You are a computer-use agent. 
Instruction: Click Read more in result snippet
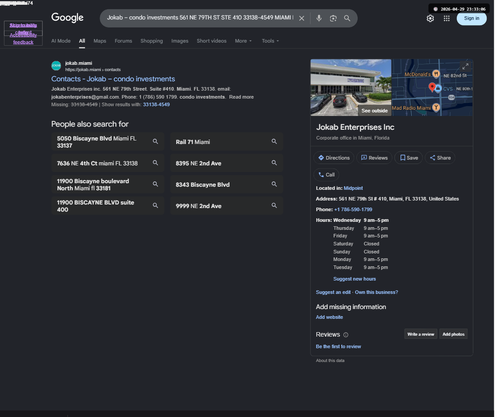pyautogui.click(x=241, y=97)
